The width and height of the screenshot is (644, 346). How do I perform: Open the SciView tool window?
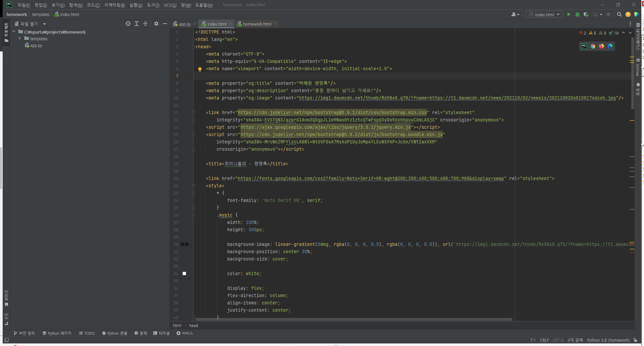(638, 67)
